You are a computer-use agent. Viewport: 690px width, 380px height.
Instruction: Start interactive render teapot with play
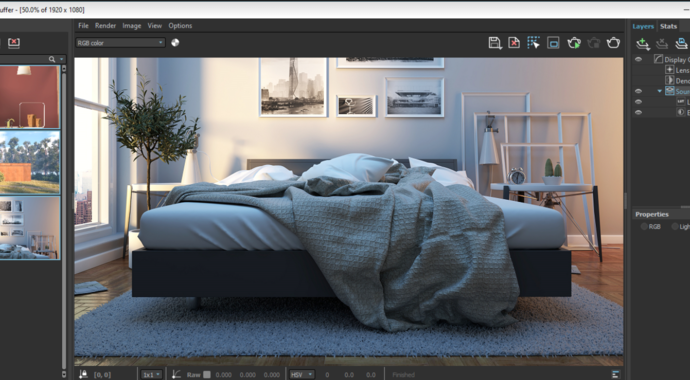(574, 43)
